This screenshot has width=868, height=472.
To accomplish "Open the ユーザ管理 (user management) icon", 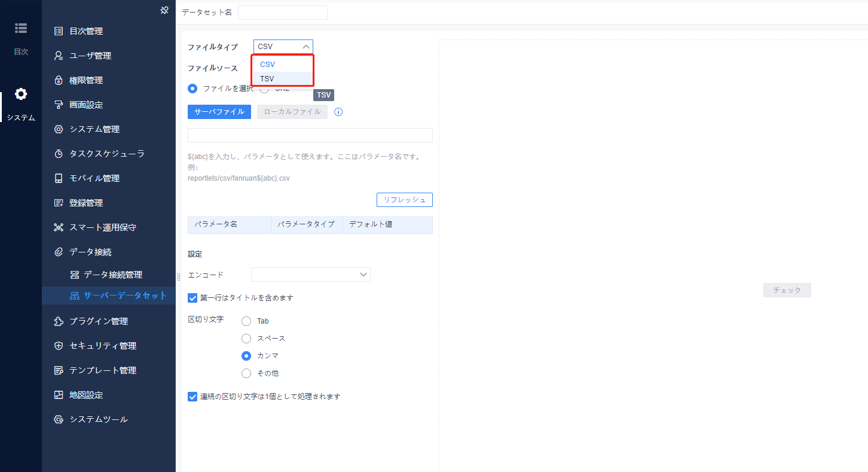I will [x=59, y=55].
